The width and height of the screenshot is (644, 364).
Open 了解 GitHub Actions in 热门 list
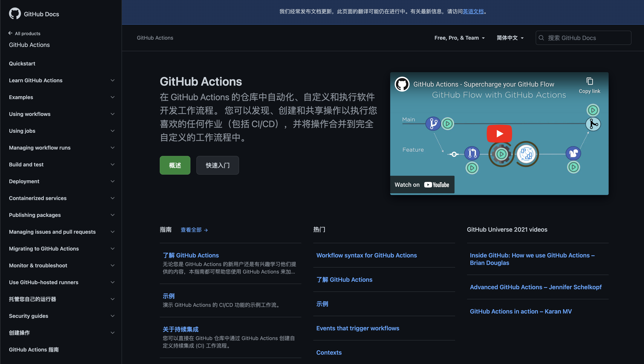pyautogui.click(x=344, y=280)
